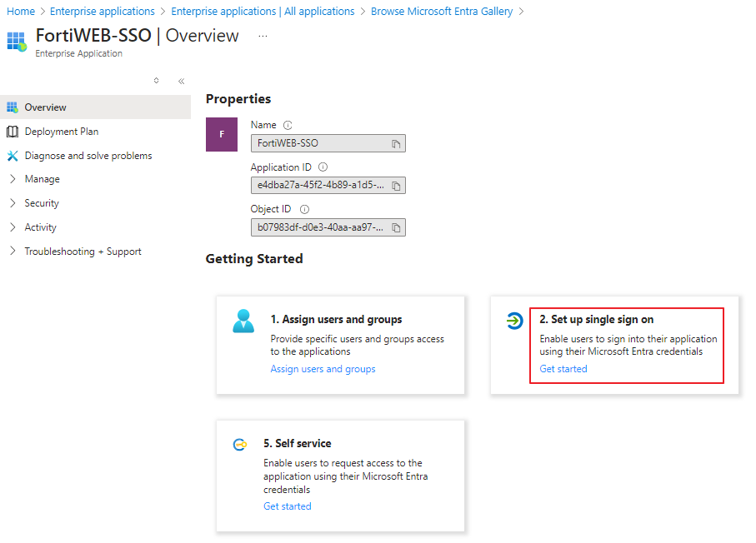
Task: Collapse the sidebar using the double-chevron icon
Action: click(x=181, y=81)
